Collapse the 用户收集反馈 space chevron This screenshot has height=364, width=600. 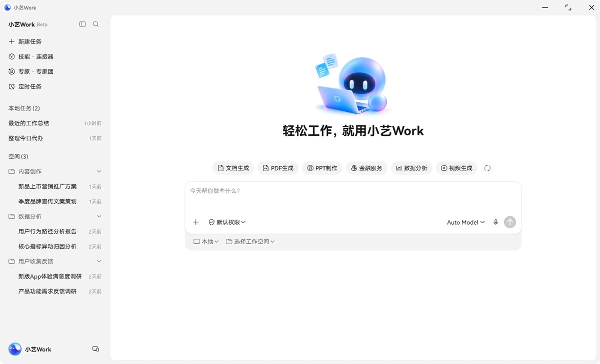(x=99, y=261)
